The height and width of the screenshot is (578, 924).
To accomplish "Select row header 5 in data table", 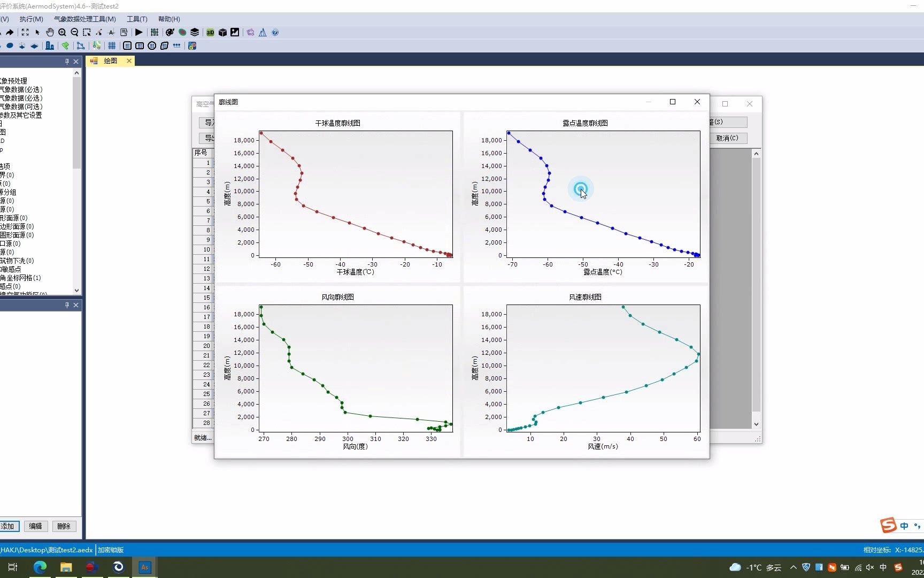I will (x=203, y=201).
